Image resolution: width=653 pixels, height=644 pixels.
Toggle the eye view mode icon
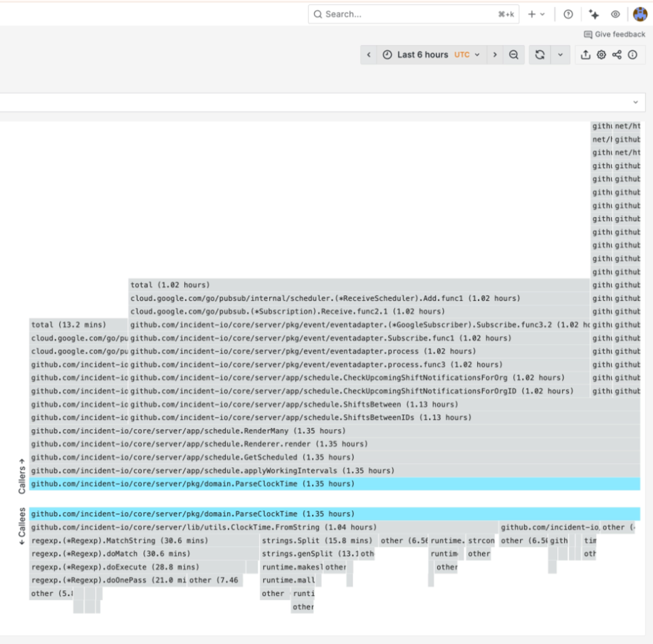615,14
